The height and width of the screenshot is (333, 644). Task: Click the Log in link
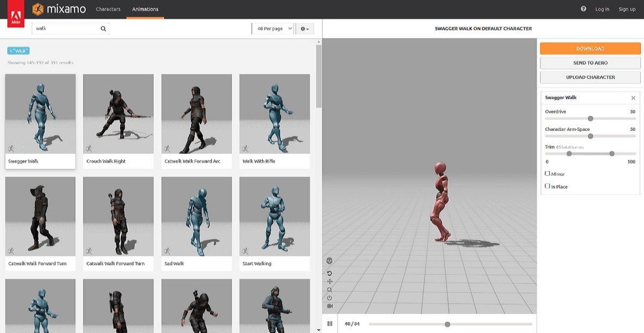click(x=602, y=9)
